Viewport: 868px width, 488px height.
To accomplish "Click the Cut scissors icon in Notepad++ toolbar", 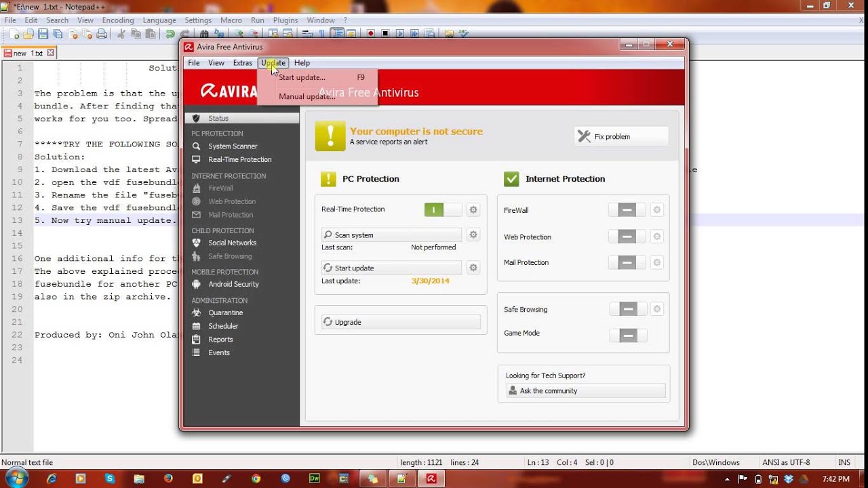I will point(121,33).
